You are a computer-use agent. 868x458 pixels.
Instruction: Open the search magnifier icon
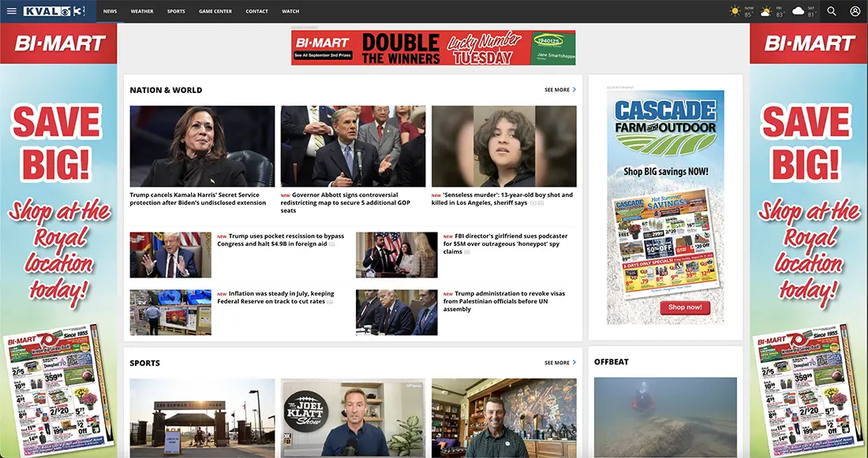832,11
